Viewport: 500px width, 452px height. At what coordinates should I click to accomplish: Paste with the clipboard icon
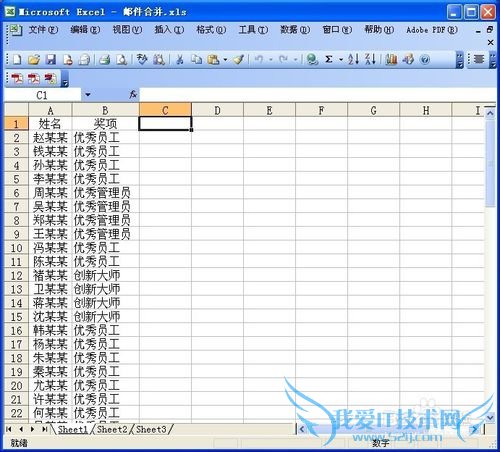[213, 60]
